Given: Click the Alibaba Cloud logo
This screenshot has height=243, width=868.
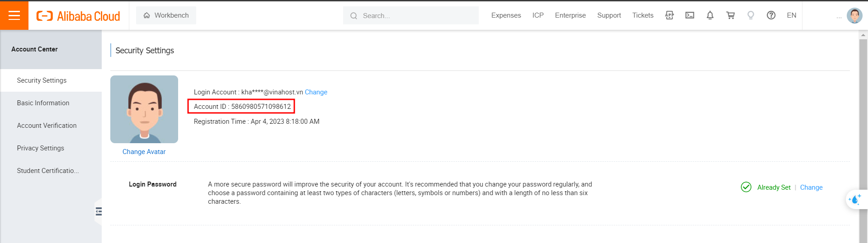Looking at the screenshot, I should pyautogui.click(x=78, y=16).
